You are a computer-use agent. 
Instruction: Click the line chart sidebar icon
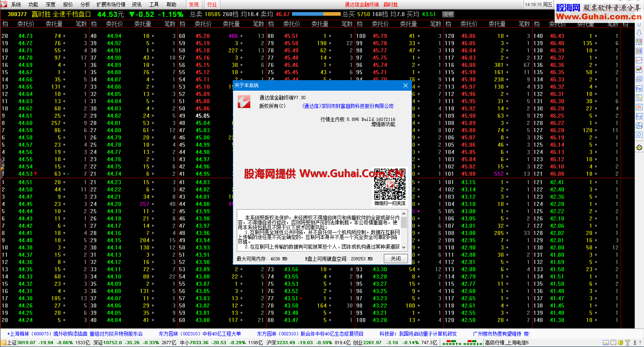pos(639,60)
